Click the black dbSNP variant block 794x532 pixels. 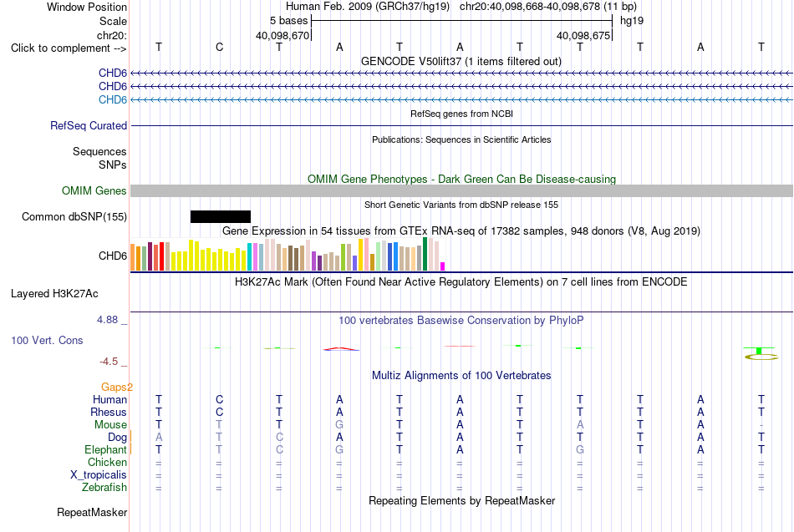point(221,216)
